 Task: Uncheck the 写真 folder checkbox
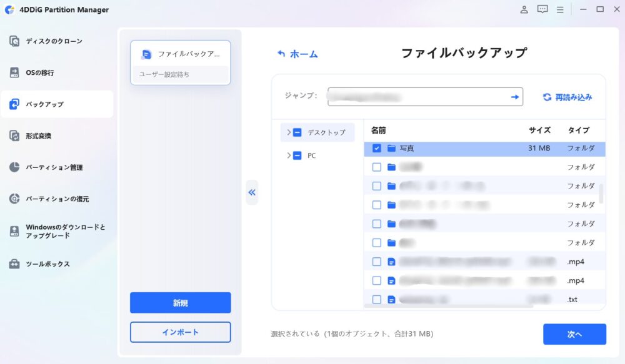[377, 148]
